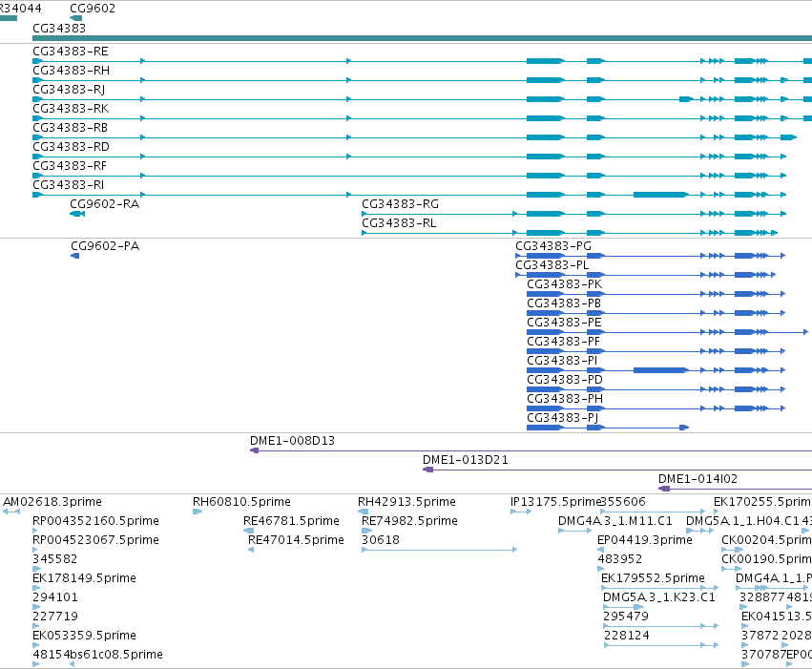Select the CG34383 gene span bar

[422, 38]
